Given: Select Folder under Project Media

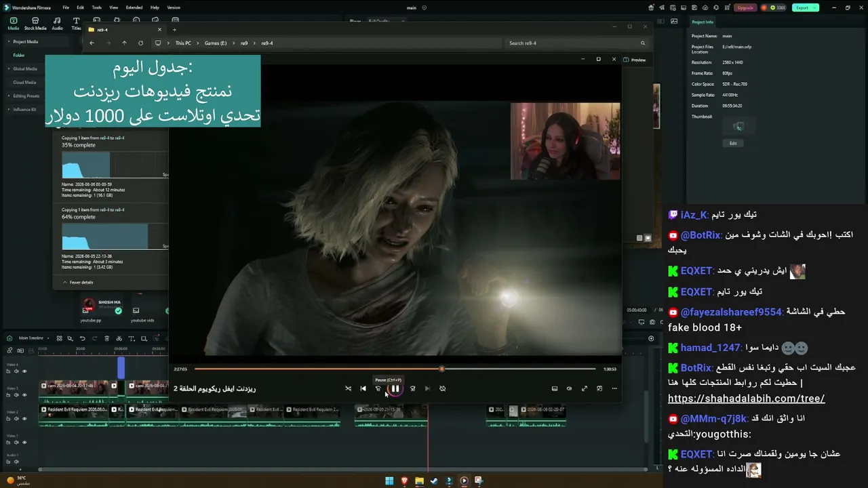Looking at the screenshot, I should point(19,56).
